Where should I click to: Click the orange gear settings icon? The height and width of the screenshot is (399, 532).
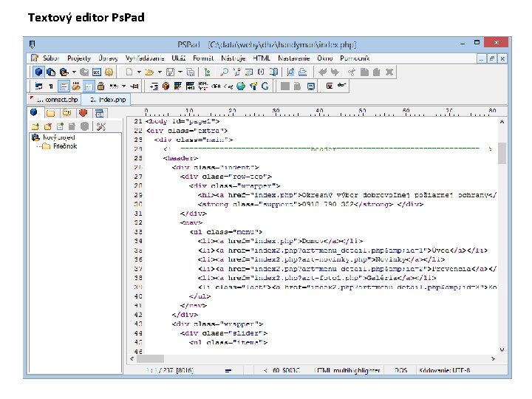tap(109, 72)
